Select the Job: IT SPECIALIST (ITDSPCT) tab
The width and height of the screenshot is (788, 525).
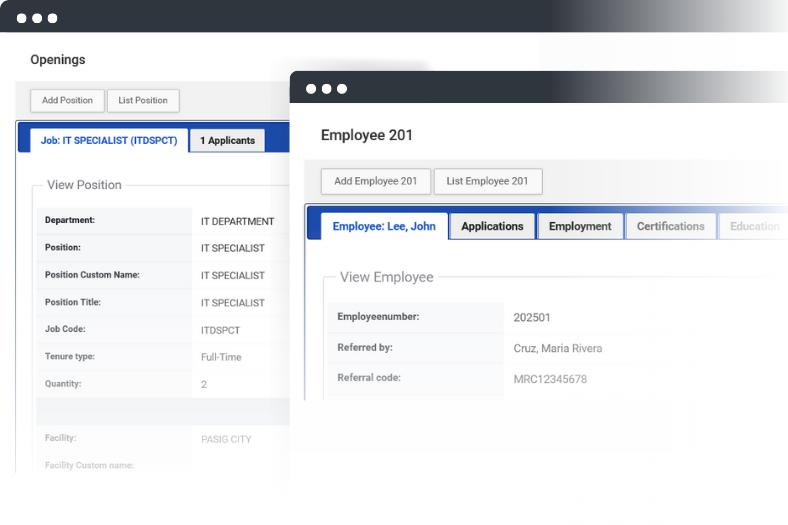click(x=108, y=141)
